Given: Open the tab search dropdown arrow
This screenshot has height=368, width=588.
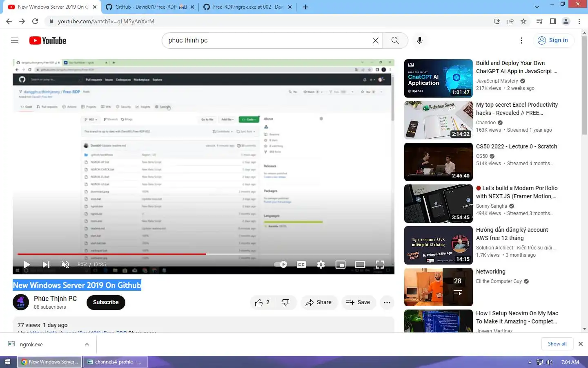Looking at the screenshot, I should click(x=537, y=7).
